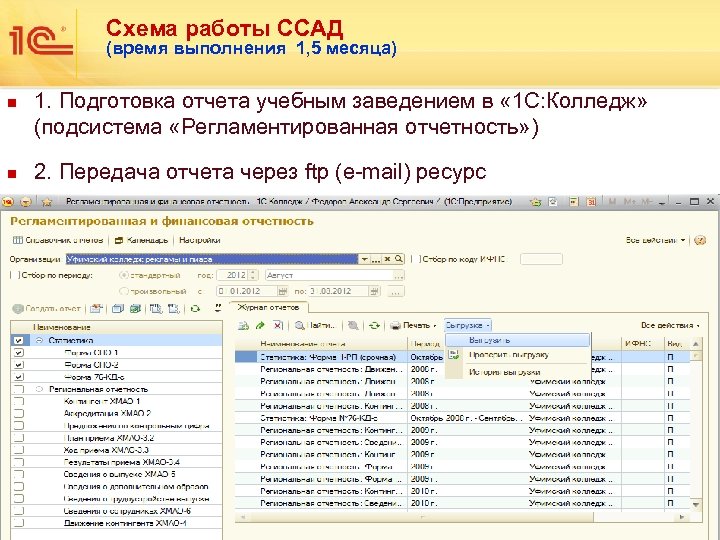
Task: Clear the Организация field with X button
Action: point(388,259)
